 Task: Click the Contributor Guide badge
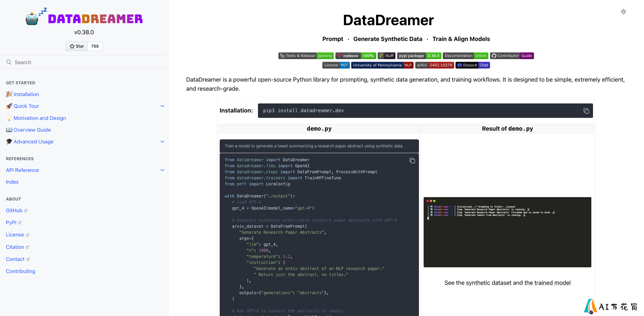pyautogui.click(x=512, y=56)
